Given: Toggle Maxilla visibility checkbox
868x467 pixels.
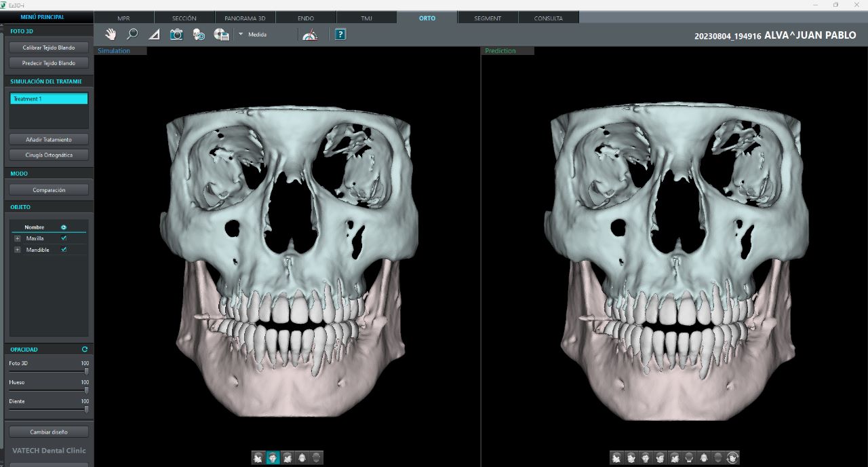Looking at the screenshot, I should [64, 238].
